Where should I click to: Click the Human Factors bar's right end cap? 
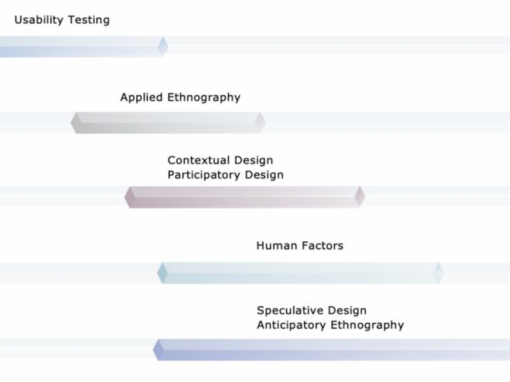[x=439, y=273]
